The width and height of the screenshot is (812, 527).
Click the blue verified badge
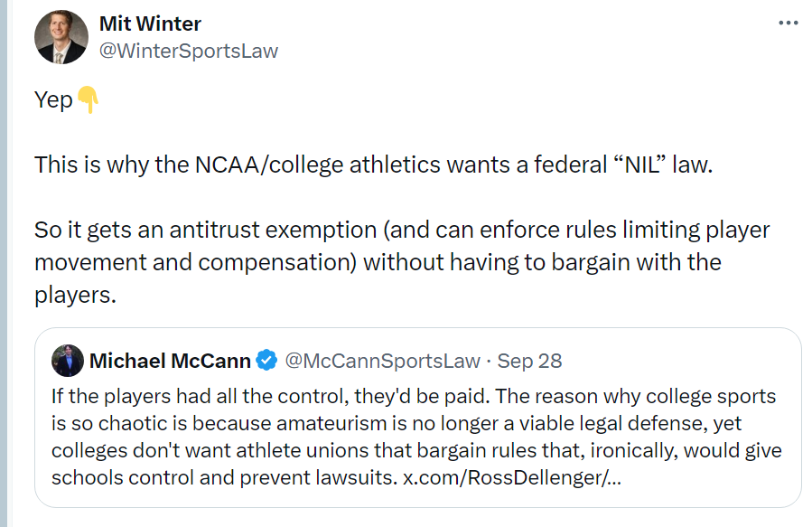pos(266,361)
